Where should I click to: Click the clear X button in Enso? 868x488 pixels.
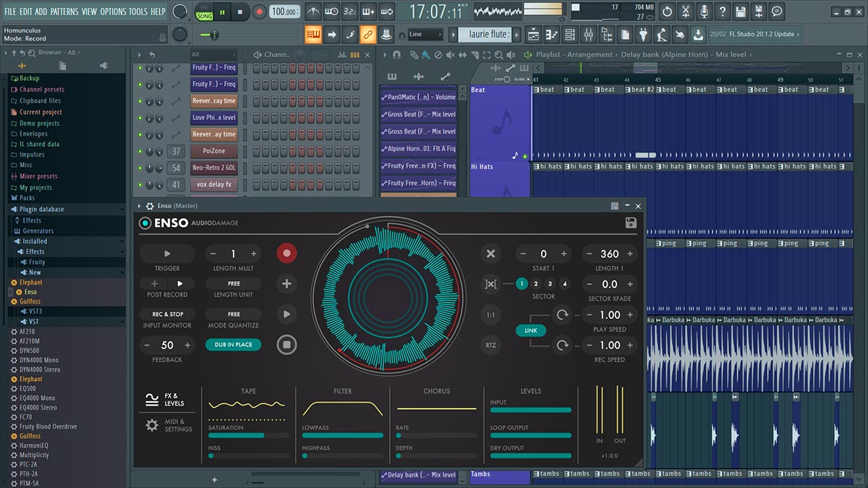click(490, 254)
